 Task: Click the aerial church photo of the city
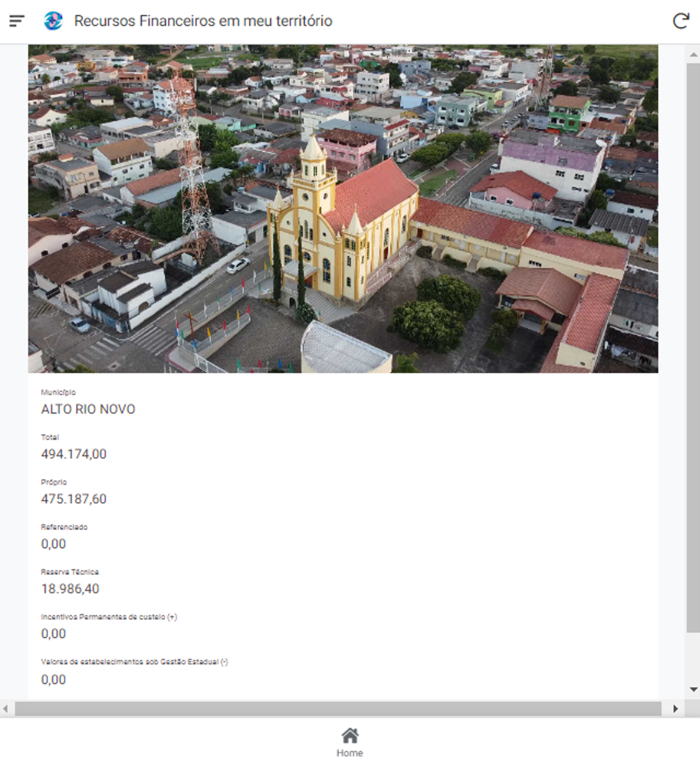point(343,208)
